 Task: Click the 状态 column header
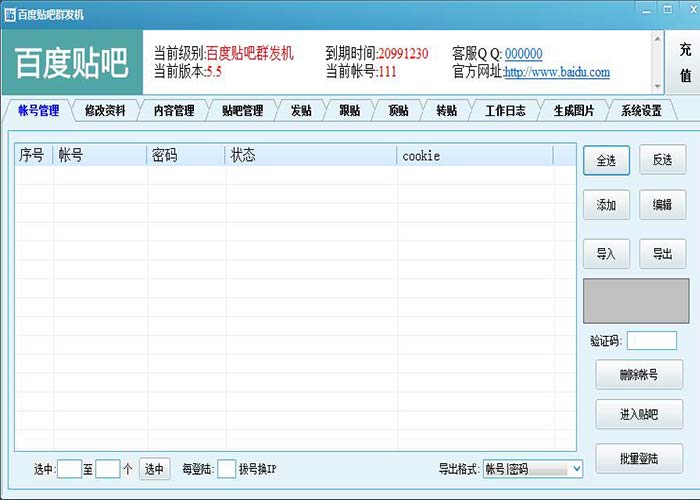(311, 155)
